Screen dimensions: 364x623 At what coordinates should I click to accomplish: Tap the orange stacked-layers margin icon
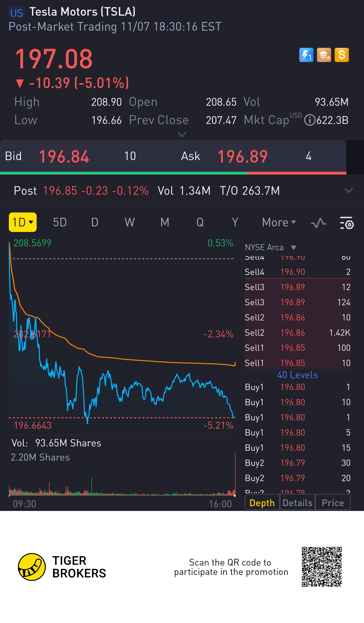click(324, 55)
